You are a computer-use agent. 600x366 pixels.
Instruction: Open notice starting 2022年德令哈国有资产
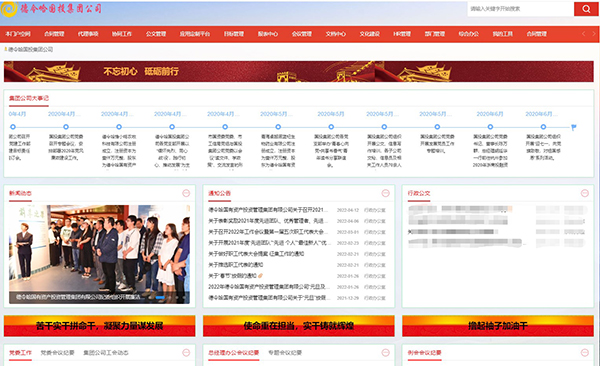[268, 287]
